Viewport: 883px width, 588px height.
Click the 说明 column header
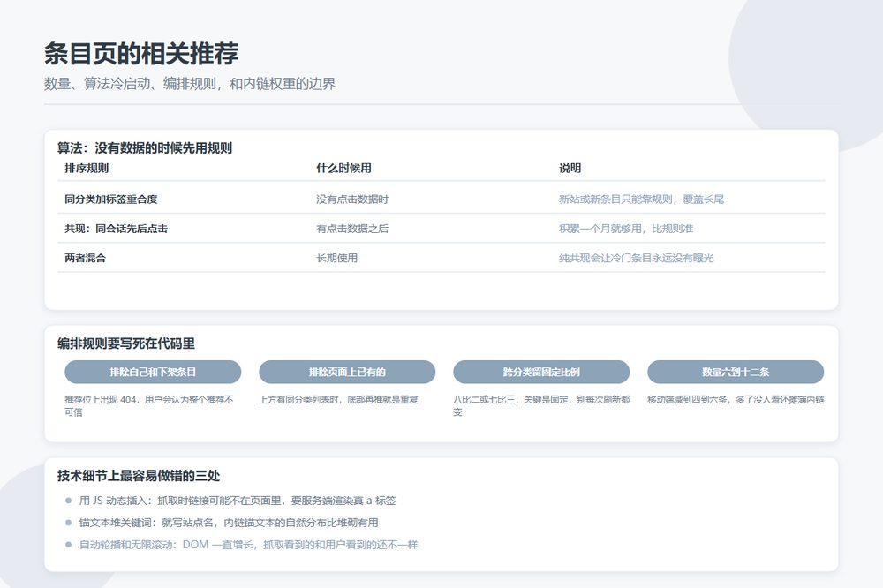(x=570, y=168)
